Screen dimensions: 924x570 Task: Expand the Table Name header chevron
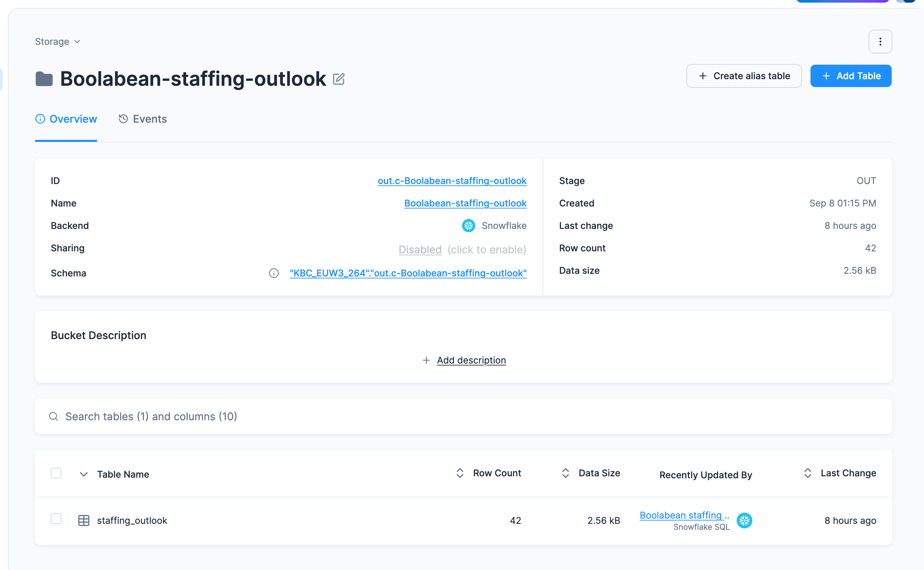[84, 474]
